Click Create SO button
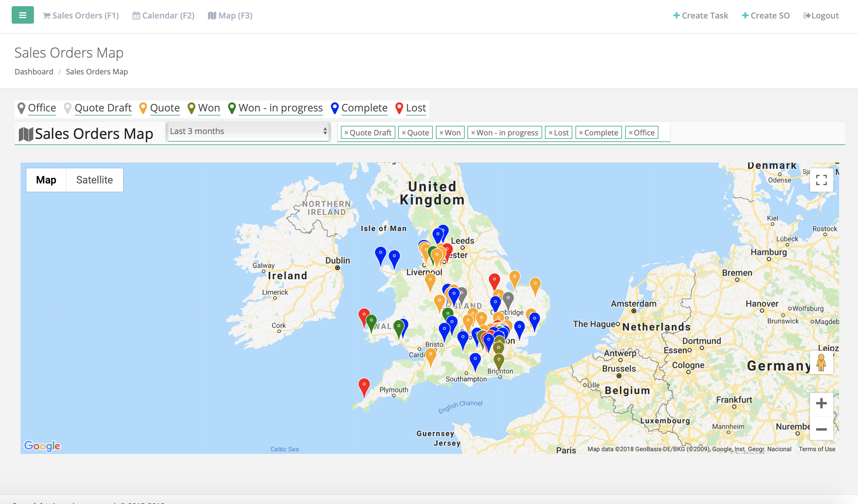858x504 pixels. click(766, 15)
